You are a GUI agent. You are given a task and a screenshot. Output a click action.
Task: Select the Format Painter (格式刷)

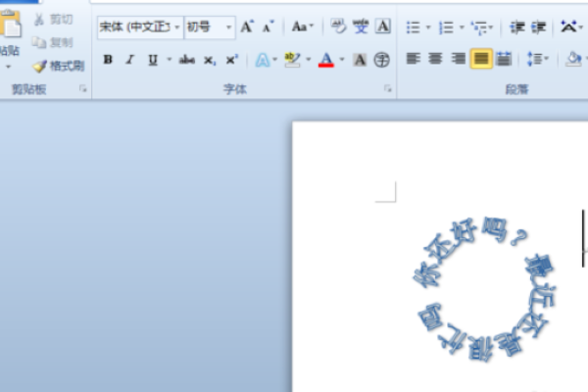pos(59,66)
